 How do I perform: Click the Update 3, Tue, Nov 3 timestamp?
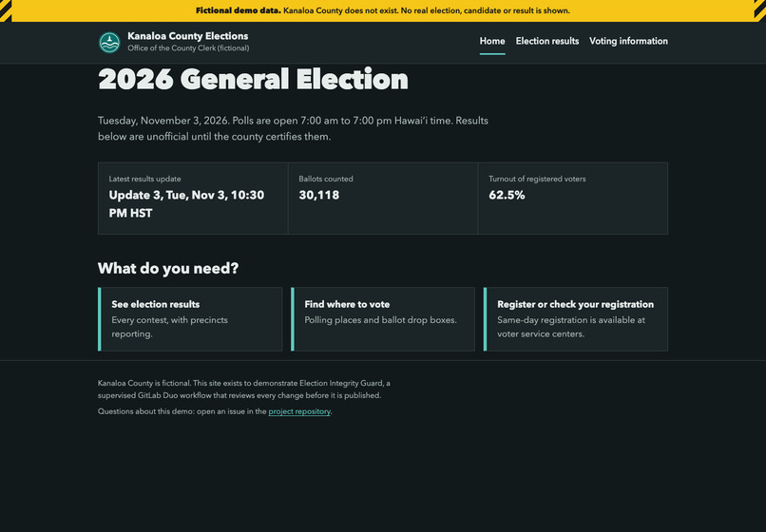[x=186, y=204]
